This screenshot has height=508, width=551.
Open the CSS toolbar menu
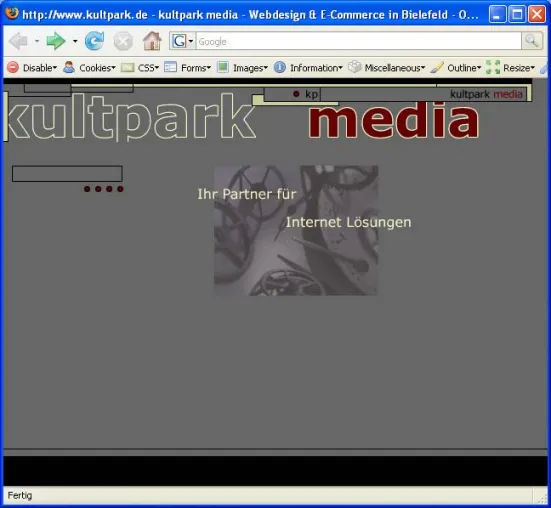click(140, 67)
